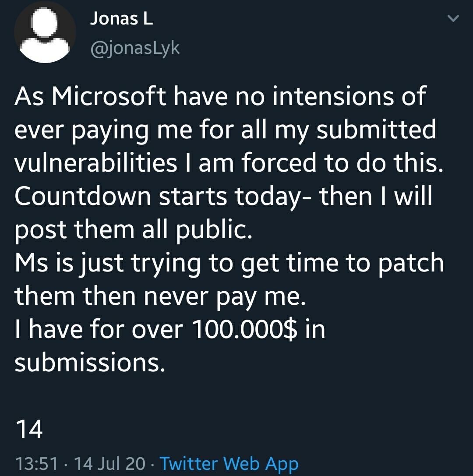Image resolution: width=473 pixels, height=476 pixels.
Task: Open the @jonasLyk handle profile
Action: pyautogui.click(x=135, y=49)
